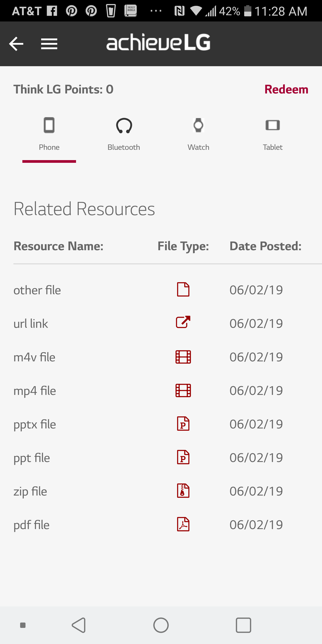Open the Acrobat icon for pdf file

[x=183, y=524]
